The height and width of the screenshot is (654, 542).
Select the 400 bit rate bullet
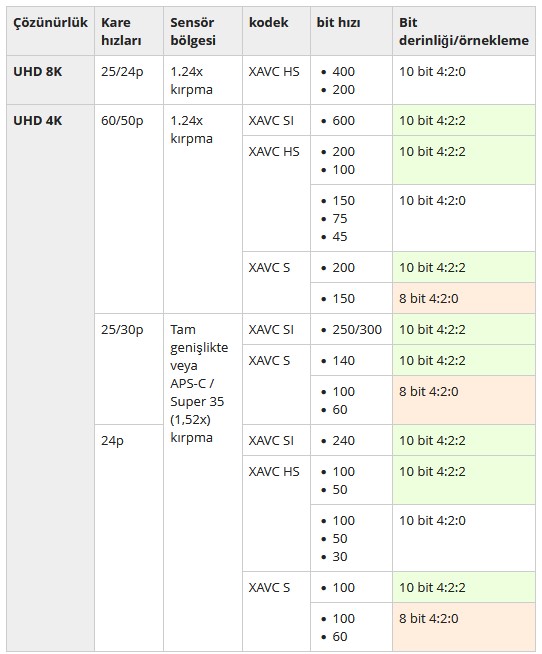click(343, 72)
